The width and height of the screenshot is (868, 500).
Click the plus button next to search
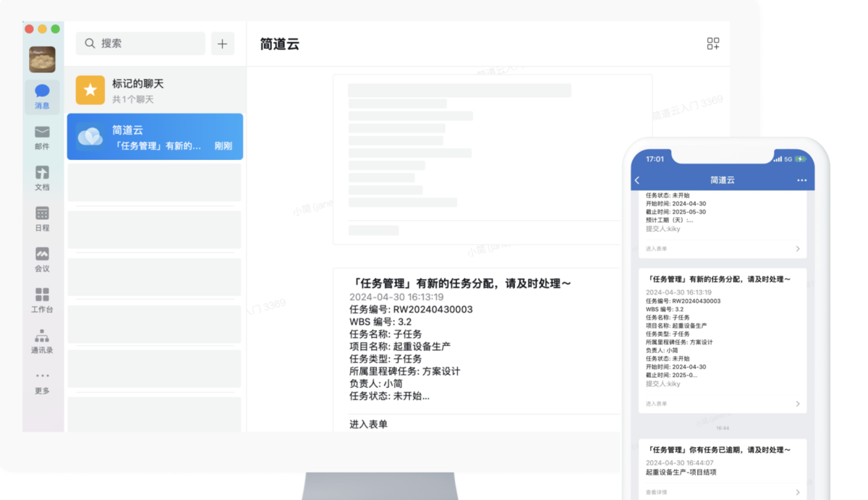[x=223, y=43]
